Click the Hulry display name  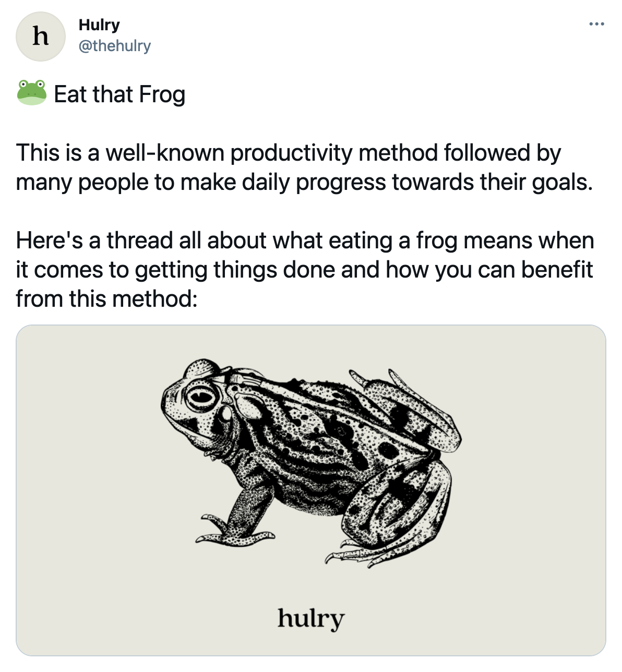99,25
